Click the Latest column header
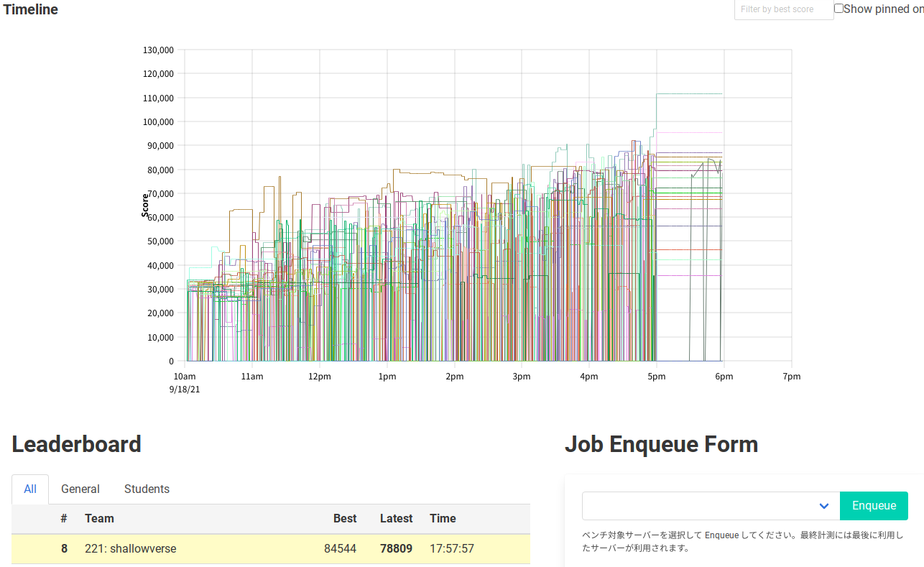The height and width of the screenshot is (567, 924). pos(396,518)
